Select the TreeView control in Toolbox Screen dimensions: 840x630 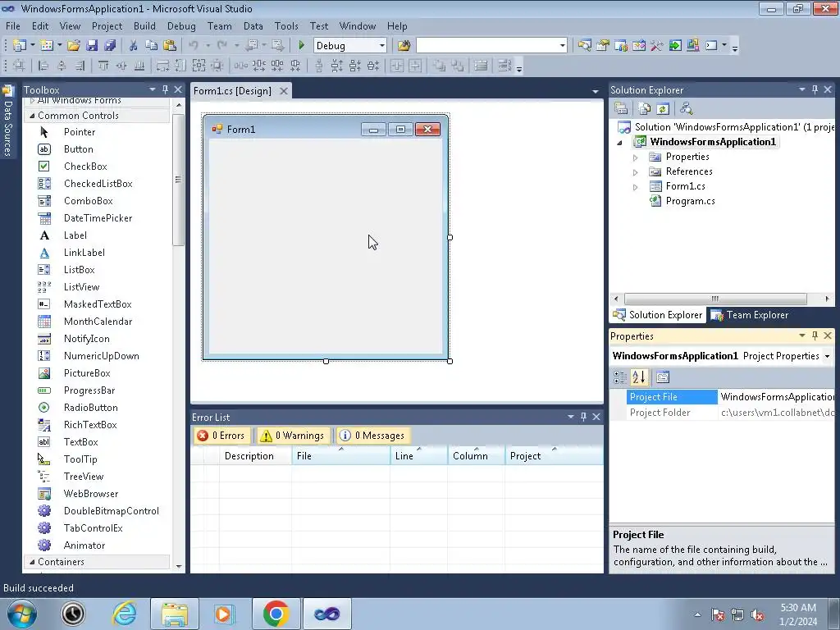tap(84, 477)
